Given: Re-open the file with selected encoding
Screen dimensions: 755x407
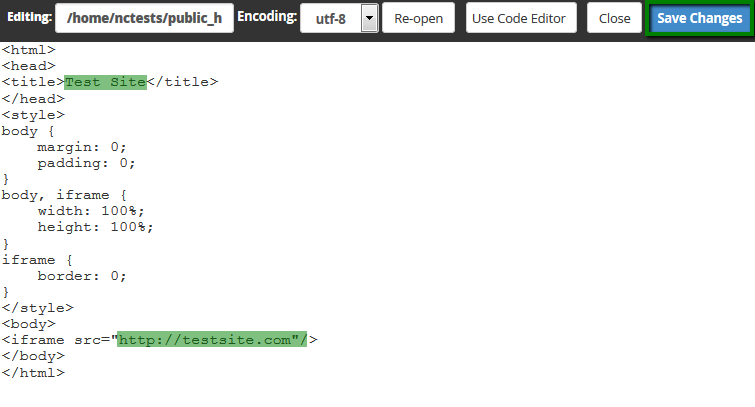Looking at the screenshot, I should point(418,18).
